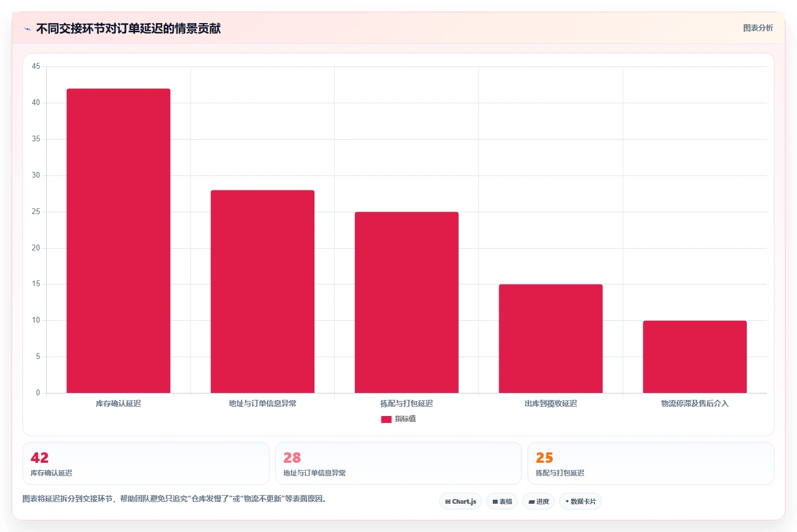Click the 地址与订单信息异常 caption under 28
This screenshot has width=797, height=532.
click(x=315, y=473)
